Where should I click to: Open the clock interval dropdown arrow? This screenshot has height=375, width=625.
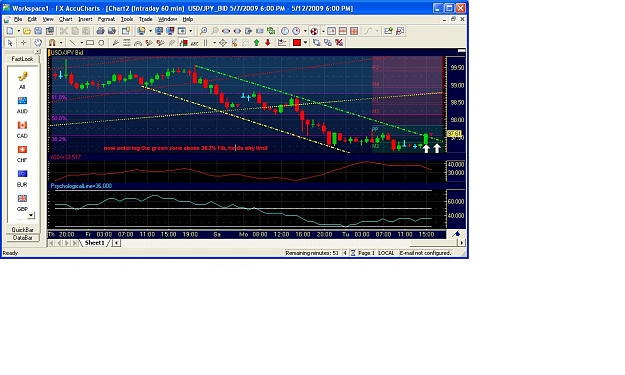point(305,31)
